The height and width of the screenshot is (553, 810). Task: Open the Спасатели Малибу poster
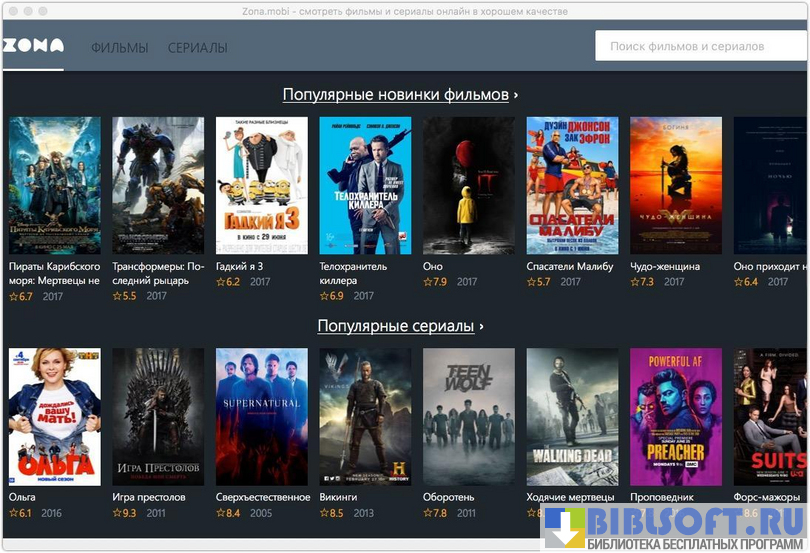(572, 185)
